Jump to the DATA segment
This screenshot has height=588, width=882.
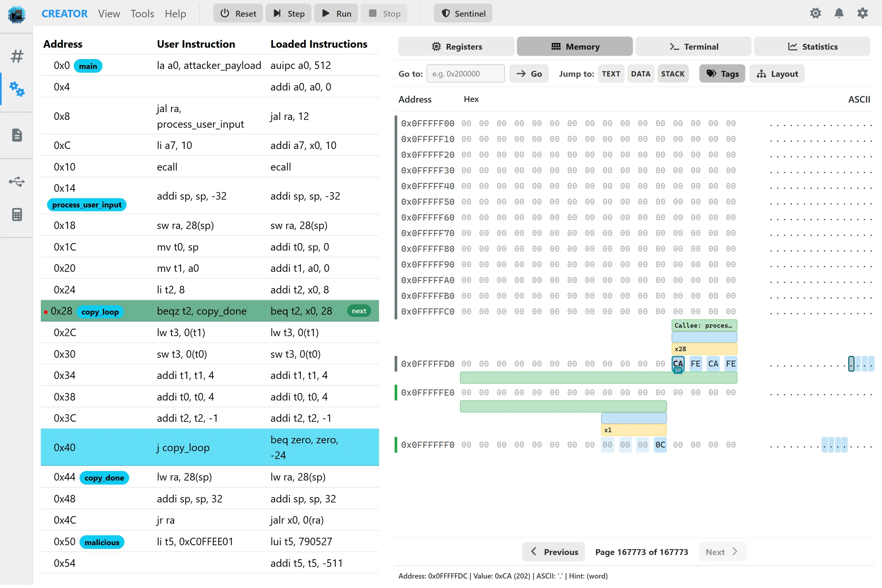tap(641, 73)
